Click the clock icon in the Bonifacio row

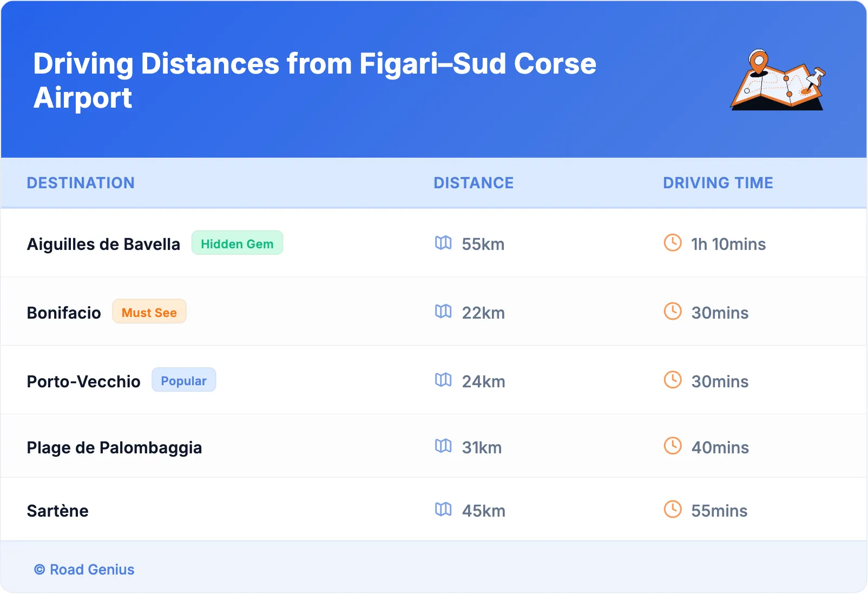[673, 311]
